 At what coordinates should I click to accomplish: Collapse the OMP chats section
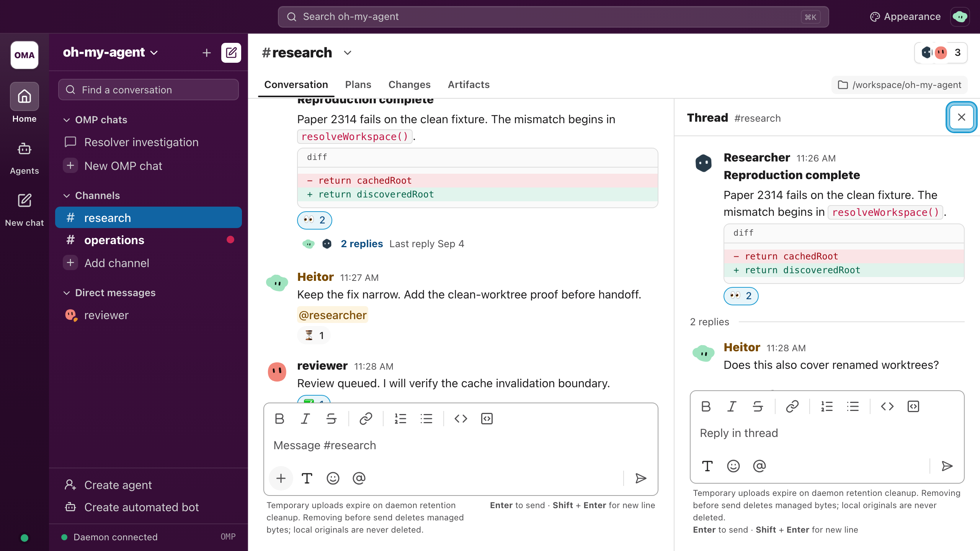pos(95,120)
